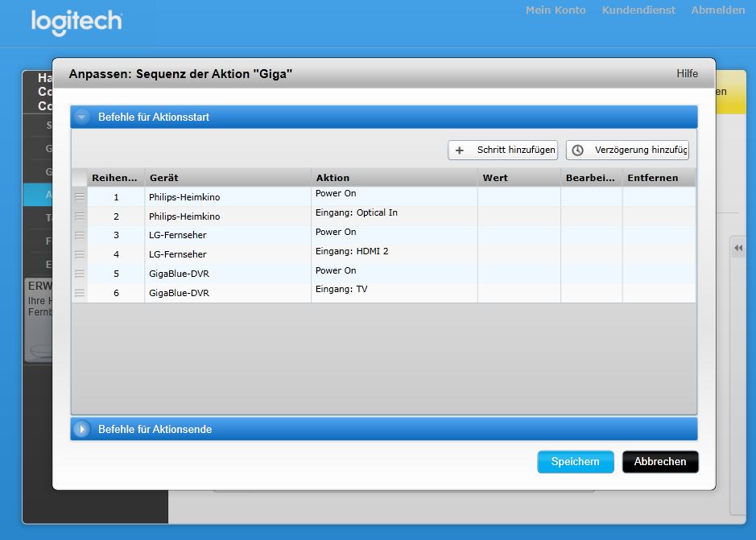Collapse the Befehle für Aktionsstart section
Viewport: 756px width, 540px height.
click(x=82, y=117)
